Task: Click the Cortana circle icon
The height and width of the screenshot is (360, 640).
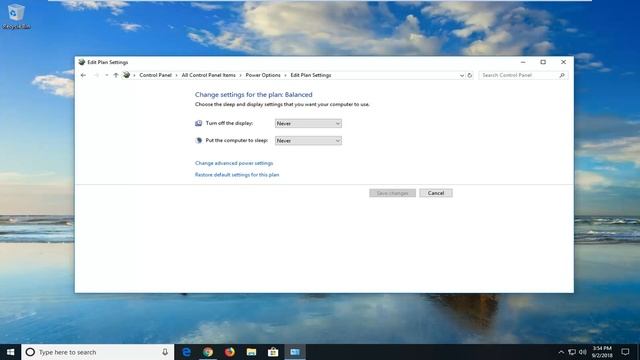Action: pyautogui.click(x=30, y=352)
